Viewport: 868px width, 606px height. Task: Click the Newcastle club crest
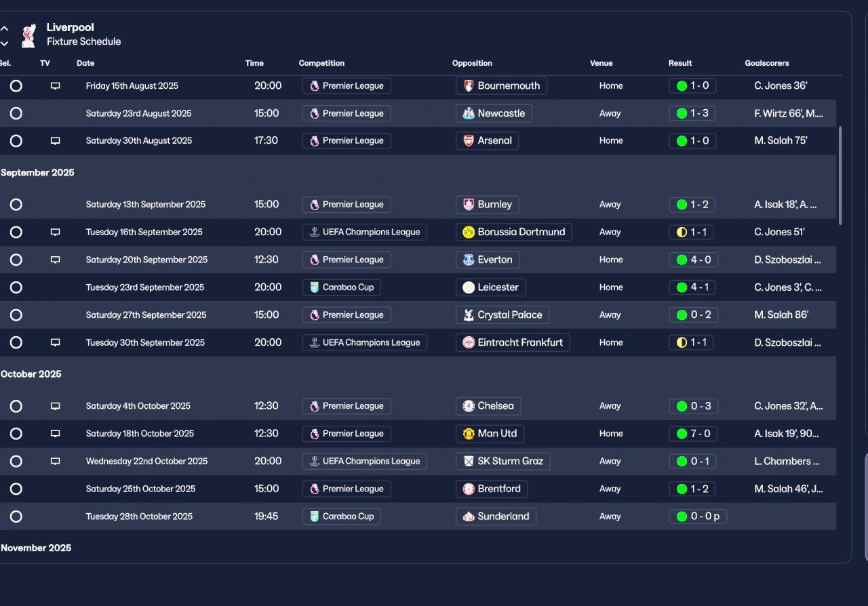coord(468,114)
